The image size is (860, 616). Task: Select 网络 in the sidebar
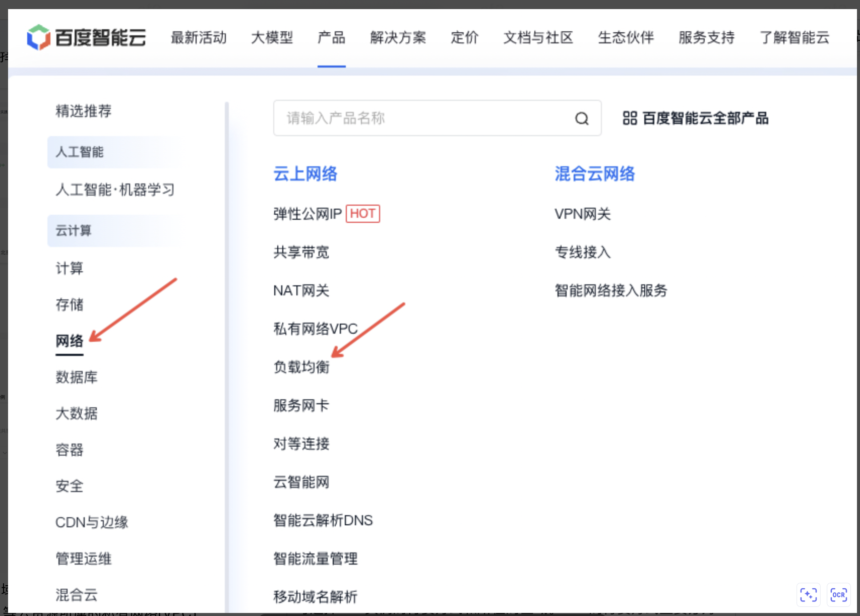point(70,341)
